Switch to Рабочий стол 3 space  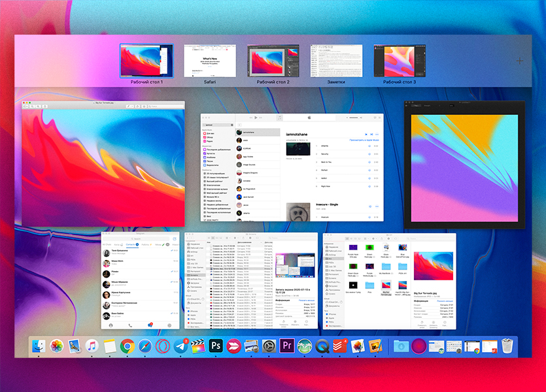(x=400, y=61)
